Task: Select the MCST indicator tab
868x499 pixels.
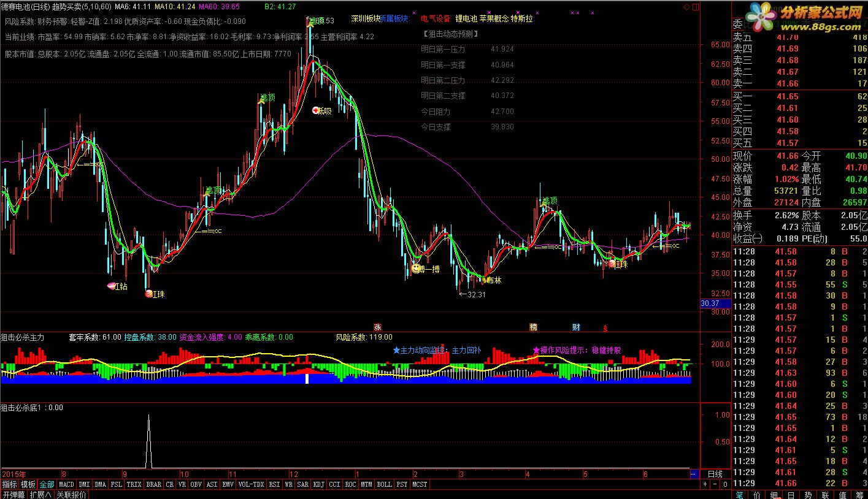Action: tap(420, 484)
